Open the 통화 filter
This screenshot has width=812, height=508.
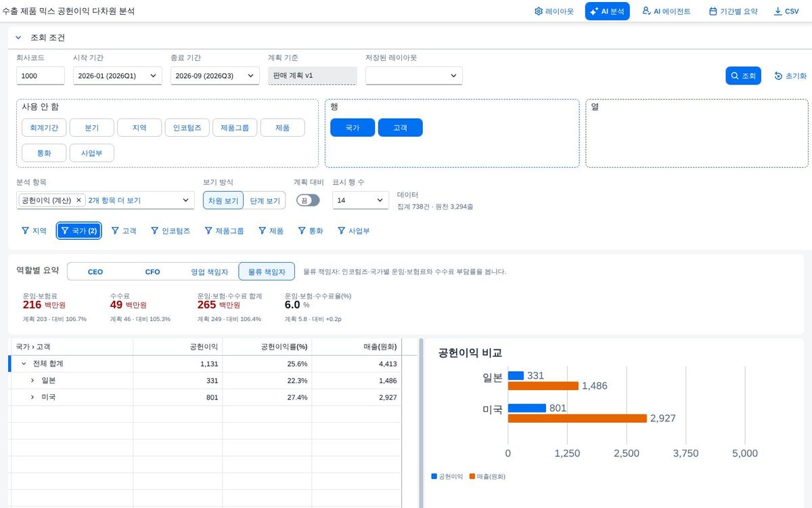pyautogui.click(x=311, y=231)
